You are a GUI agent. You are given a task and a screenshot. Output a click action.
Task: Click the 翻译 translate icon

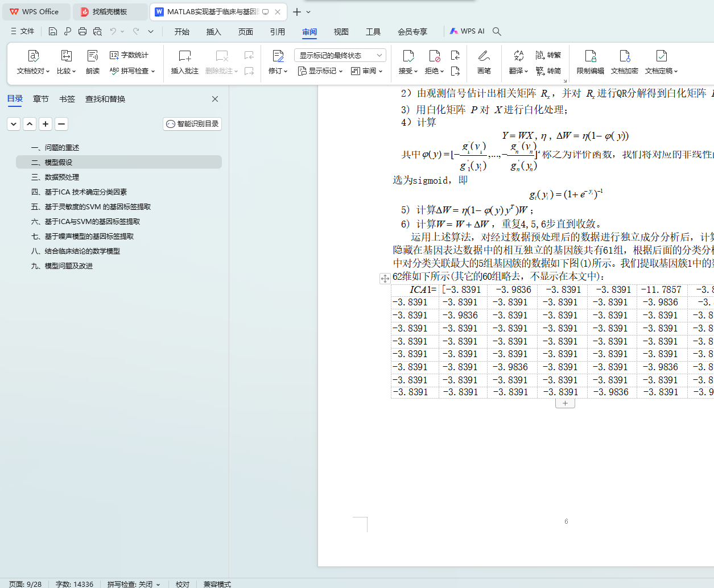[x=518, y=56]
